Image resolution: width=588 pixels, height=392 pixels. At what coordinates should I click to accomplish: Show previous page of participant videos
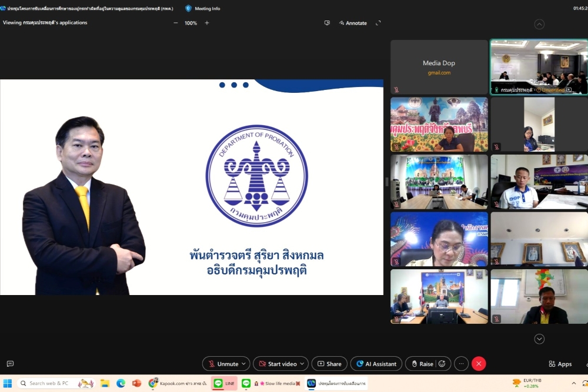coord(539,24)
